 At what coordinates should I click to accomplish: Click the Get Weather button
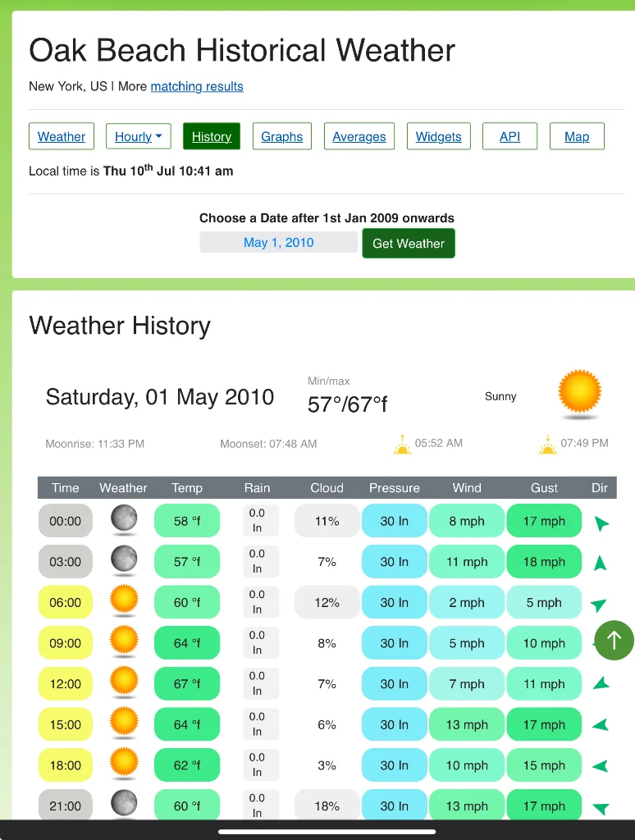[x=409, y=243]
